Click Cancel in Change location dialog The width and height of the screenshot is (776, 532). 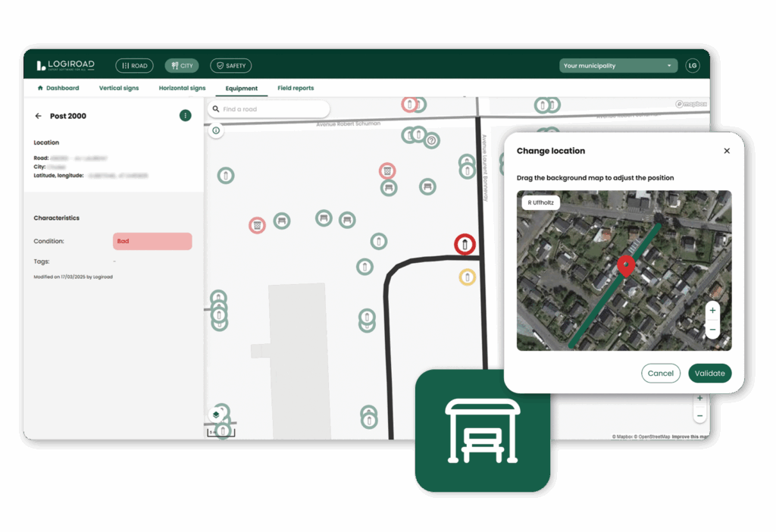661,373
